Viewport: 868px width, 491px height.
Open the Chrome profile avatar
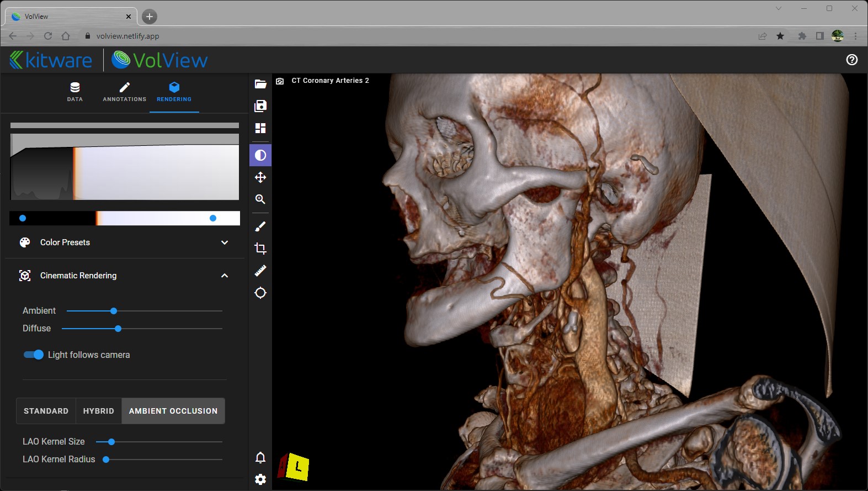[x=838, y=36]
